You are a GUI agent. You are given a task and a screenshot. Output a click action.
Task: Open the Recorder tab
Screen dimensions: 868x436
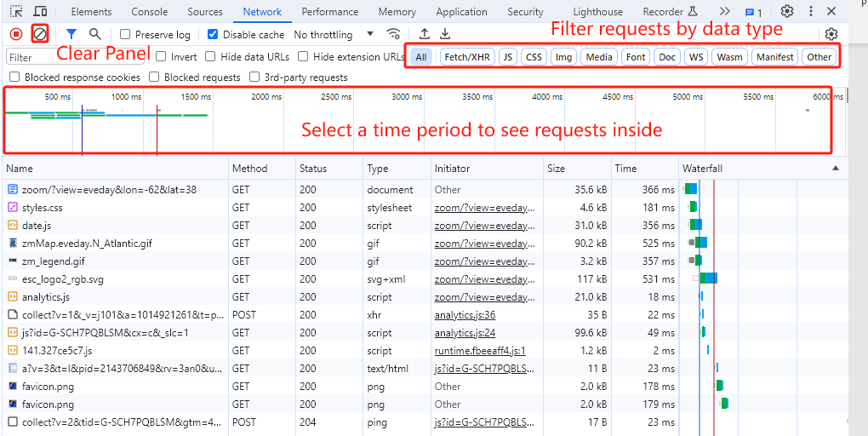(669, 12)
